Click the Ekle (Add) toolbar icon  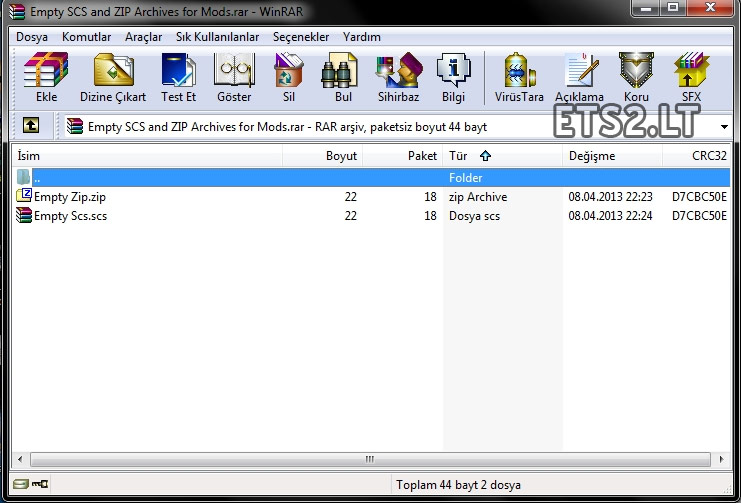click(46, 70)
